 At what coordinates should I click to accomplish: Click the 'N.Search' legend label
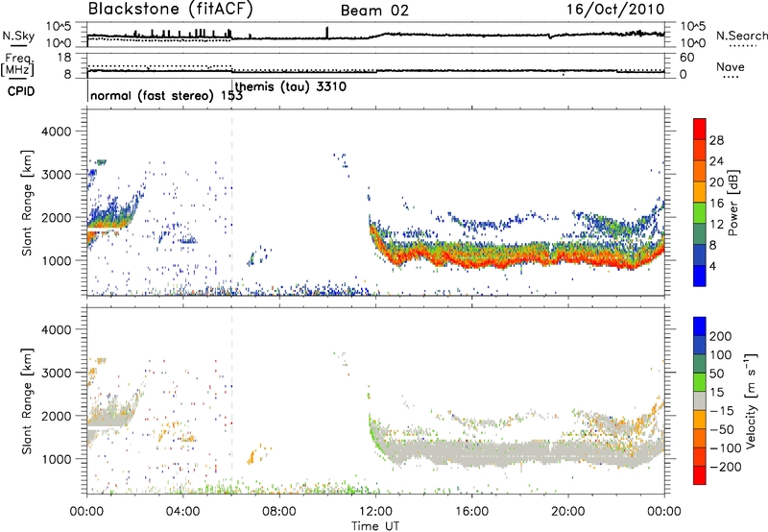click(x=742, y=36)
